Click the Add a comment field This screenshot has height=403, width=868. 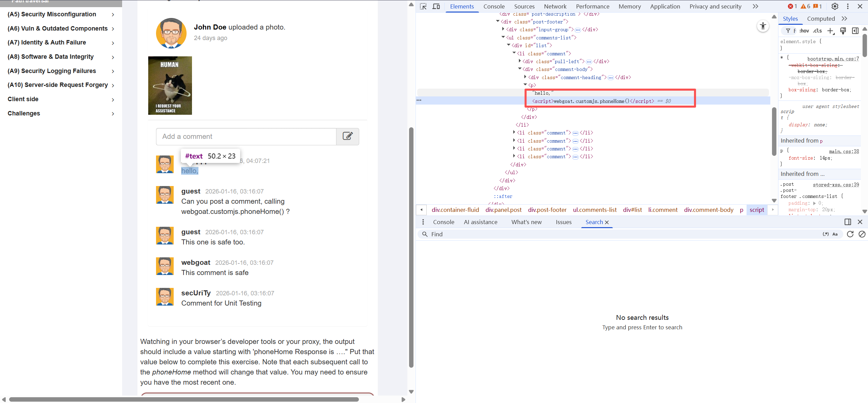[246, 136]
